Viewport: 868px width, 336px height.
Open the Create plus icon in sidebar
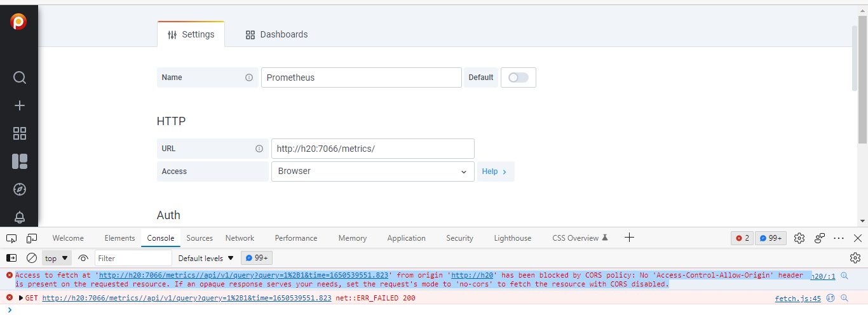click(x=19, y=105)
